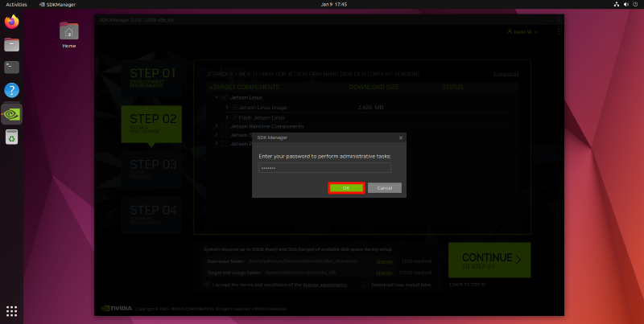Viewport: 644px width, 324px height.
Task: Toggle accept terms and conditions checkbox
Action: click(x=206, y=284)
